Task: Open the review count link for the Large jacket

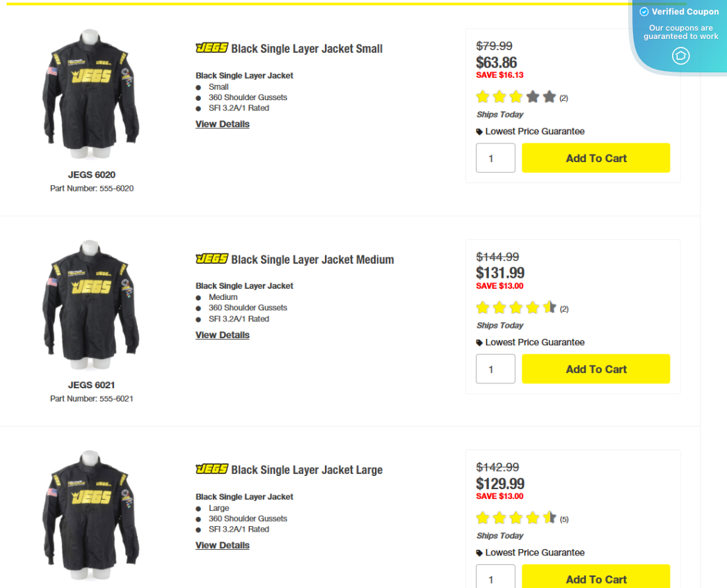Action: pos(563,518)
